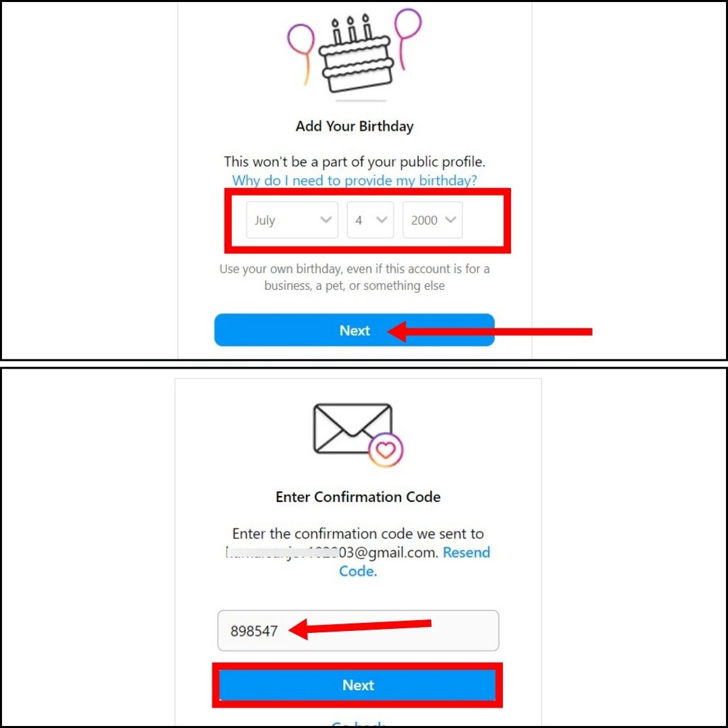Click the Add Your Birthday heading
Screen dimensions: 728x728
pyautogui.click(x=355, y=126)
